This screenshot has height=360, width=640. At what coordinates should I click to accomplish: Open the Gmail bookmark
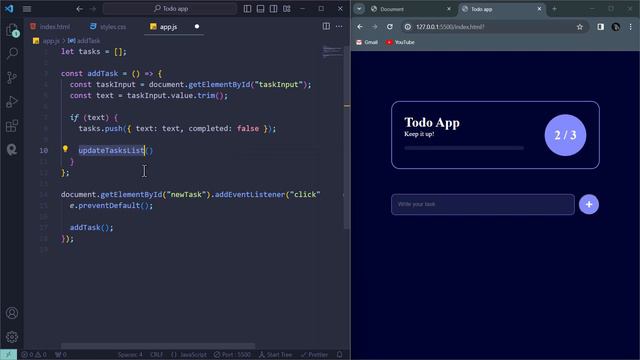pos(367,42)
